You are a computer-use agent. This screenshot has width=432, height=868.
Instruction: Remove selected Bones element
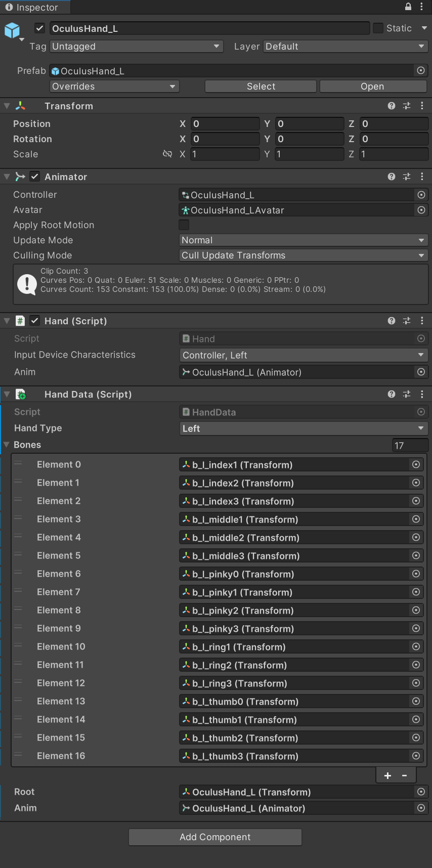[x=405, y=775]
